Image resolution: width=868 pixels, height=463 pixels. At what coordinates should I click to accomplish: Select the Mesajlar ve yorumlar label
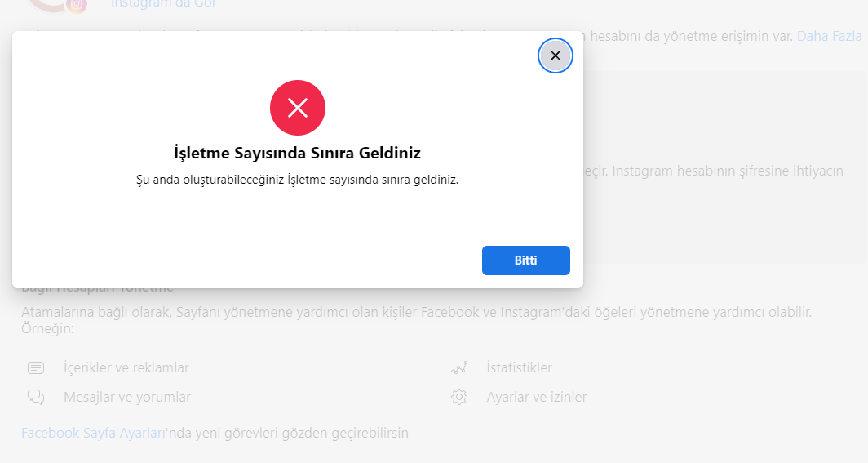[127, 397]
